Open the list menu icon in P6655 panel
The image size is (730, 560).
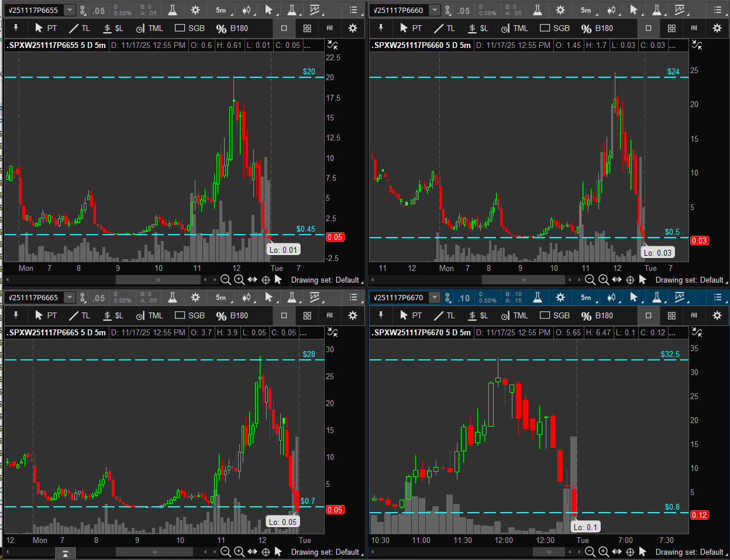coord(353,10)
